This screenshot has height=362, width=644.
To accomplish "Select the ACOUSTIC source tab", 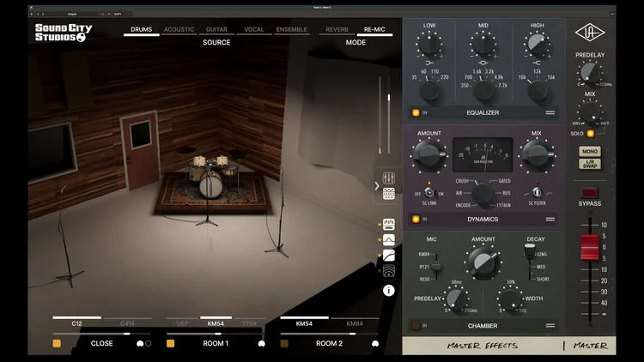I will coord(179,30).
